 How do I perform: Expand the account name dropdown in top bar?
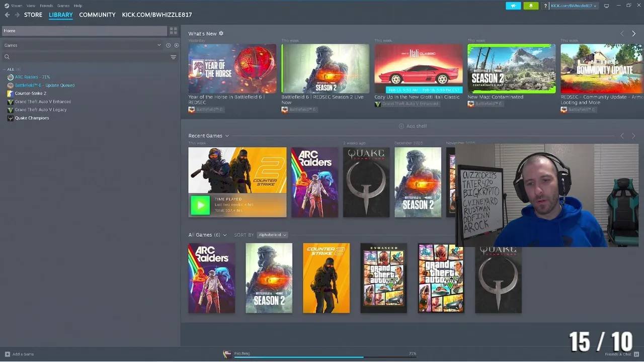point(574,6)
